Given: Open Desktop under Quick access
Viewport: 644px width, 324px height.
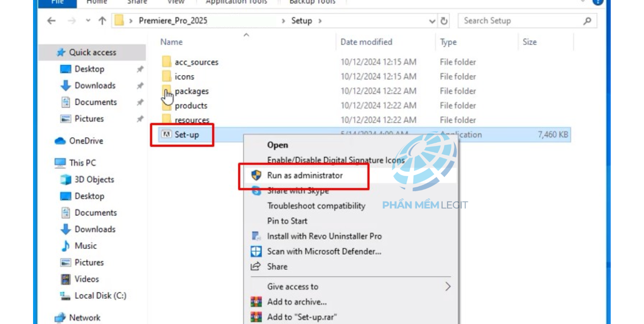Looking at the screenshot, I should 89,69.
